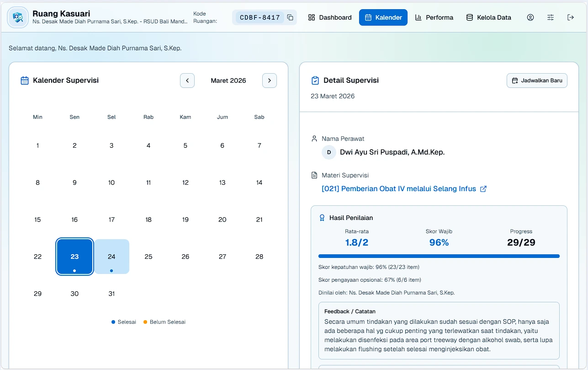Go to previous month in the calendar

click(187, 80)
